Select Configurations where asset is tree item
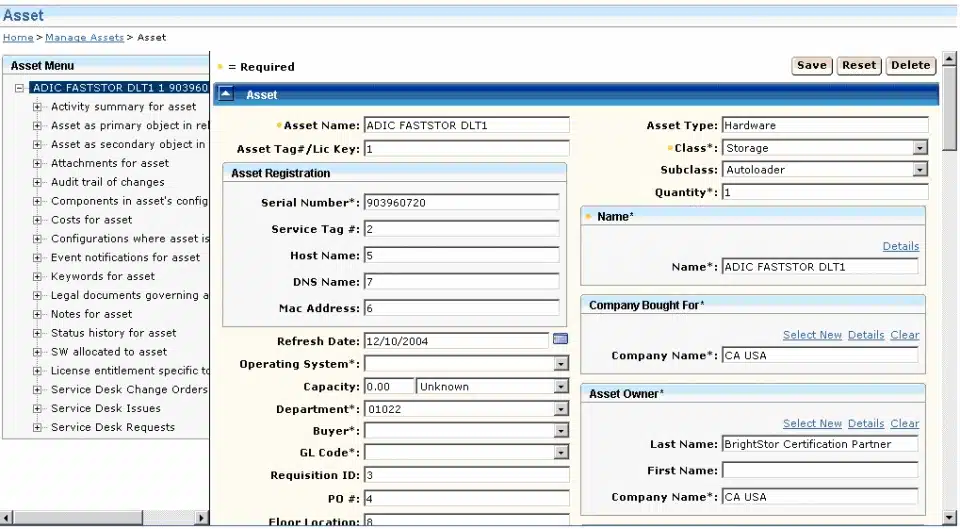960x529 pixels. click(x=130, y=239)
